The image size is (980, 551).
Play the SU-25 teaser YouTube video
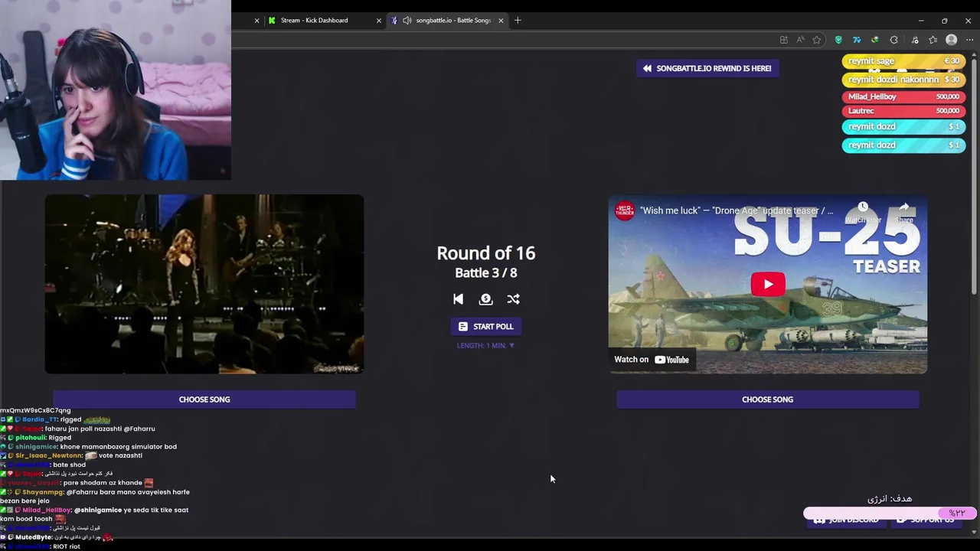[x=768, y=285]
